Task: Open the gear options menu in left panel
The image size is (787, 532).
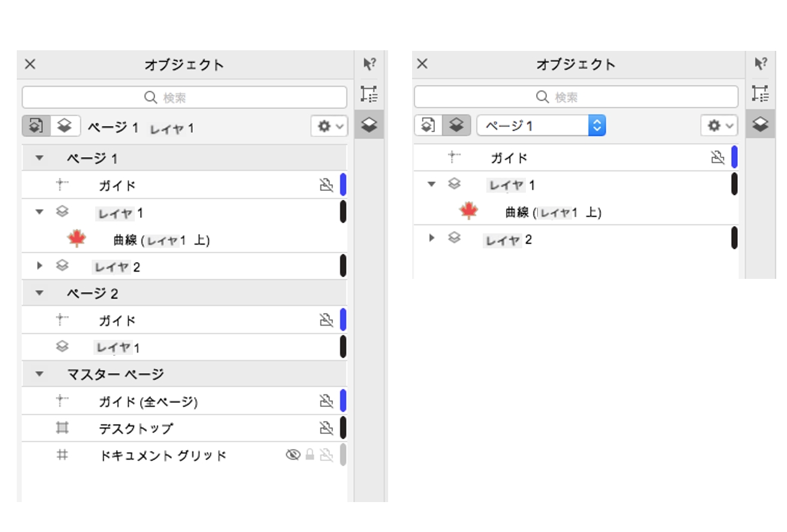Action: click(329, 126)
